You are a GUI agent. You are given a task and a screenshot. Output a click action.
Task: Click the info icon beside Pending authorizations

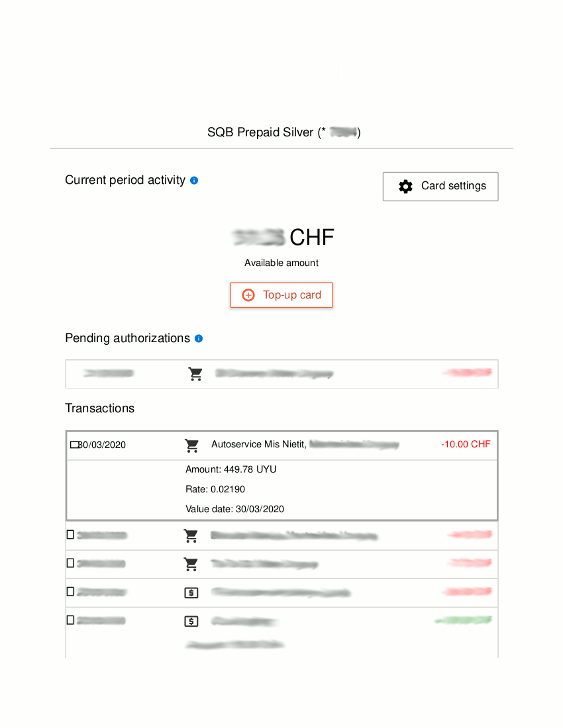[199, 338]
